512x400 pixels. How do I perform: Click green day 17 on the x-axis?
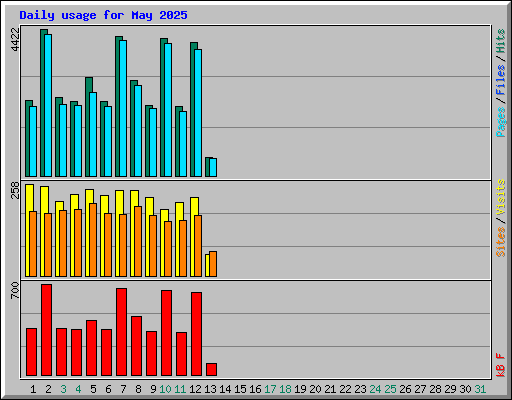pyautogui.click(x=270, y=389)
